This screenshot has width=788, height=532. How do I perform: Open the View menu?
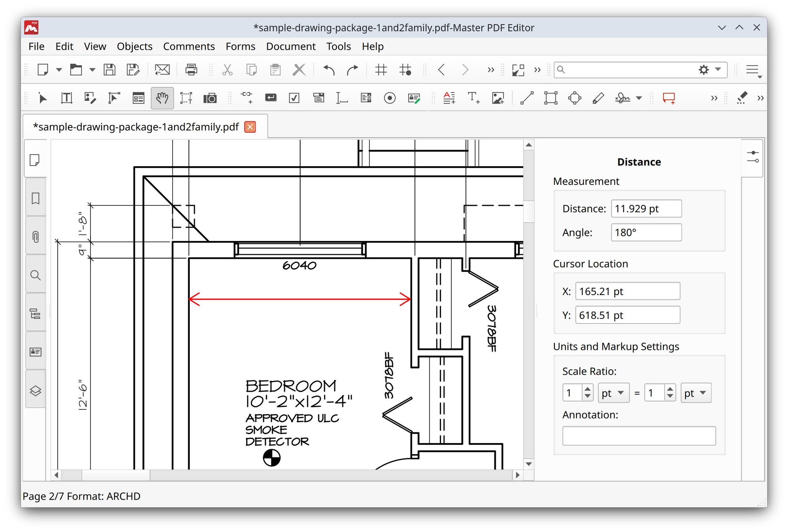[95, 47]
